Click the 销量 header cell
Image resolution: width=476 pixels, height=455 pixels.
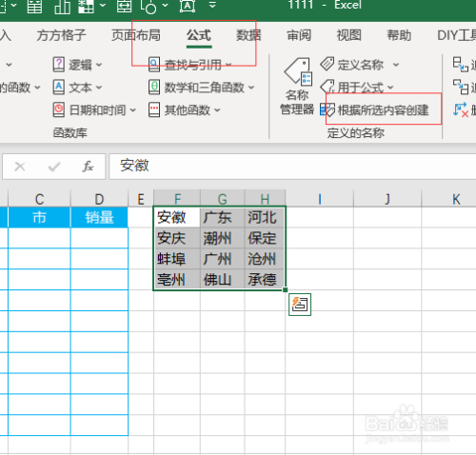pos(99,217)
